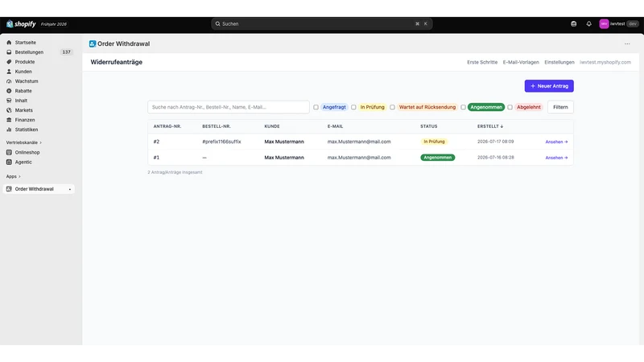Click the pin dot next to Order Withdrawal
The image size is (644, 362).
[70, 189]
